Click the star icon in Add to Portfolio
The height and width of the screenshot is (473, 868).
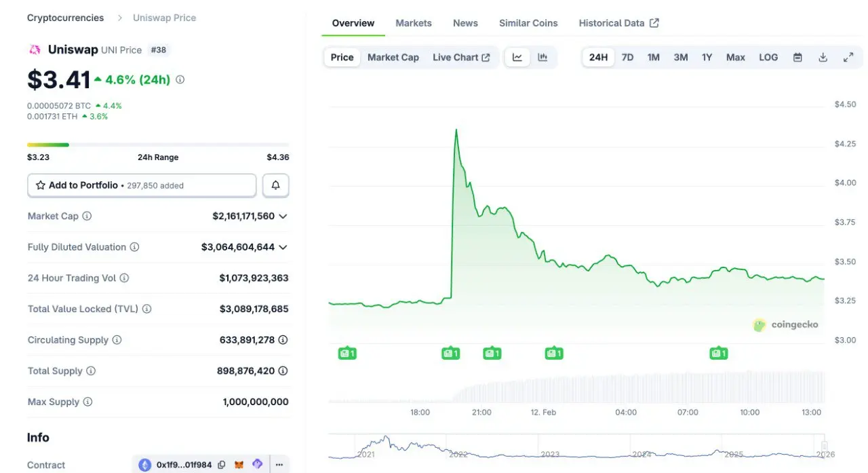41,185
